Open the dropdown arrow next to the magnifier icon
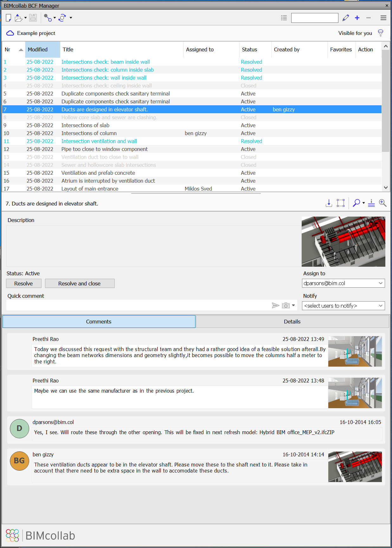 click(x=363, y=203)
